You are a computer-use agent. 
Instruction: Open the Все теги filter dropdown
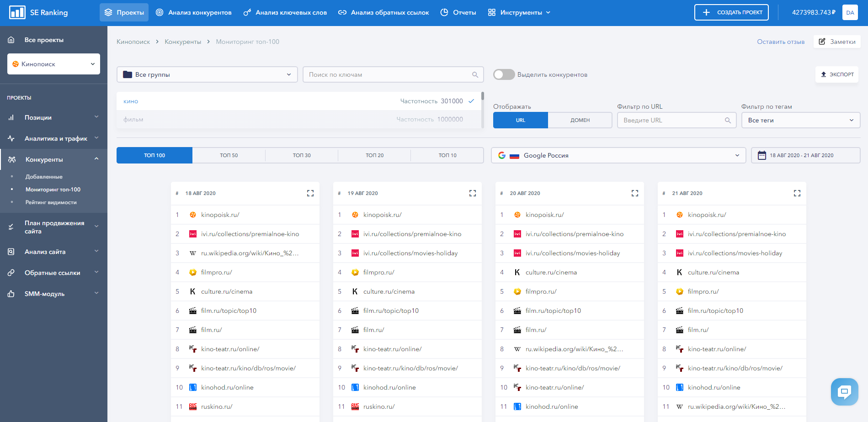(x=801, y=120)
